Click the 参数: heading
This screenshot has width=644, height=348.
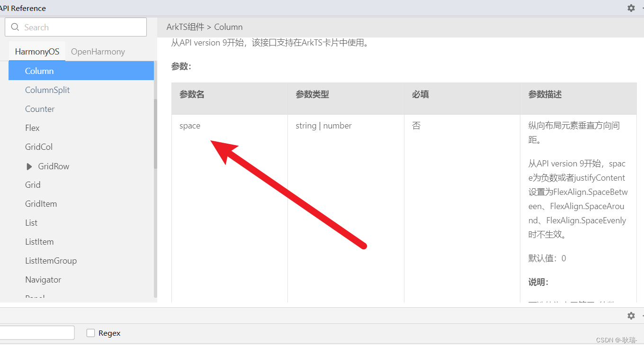click(181, 66)
